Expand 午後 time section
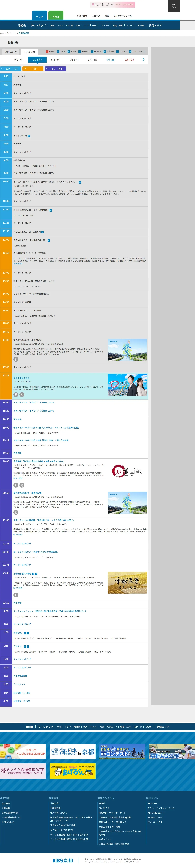Viewport: 195px width, 868px height. tap(33, 69)
